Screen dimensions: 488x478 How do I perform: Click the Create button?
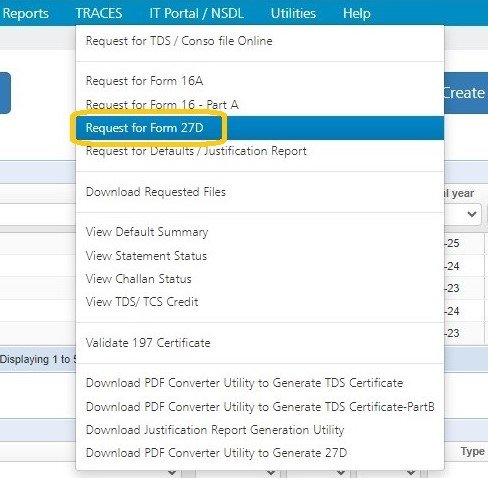point(466,93)
